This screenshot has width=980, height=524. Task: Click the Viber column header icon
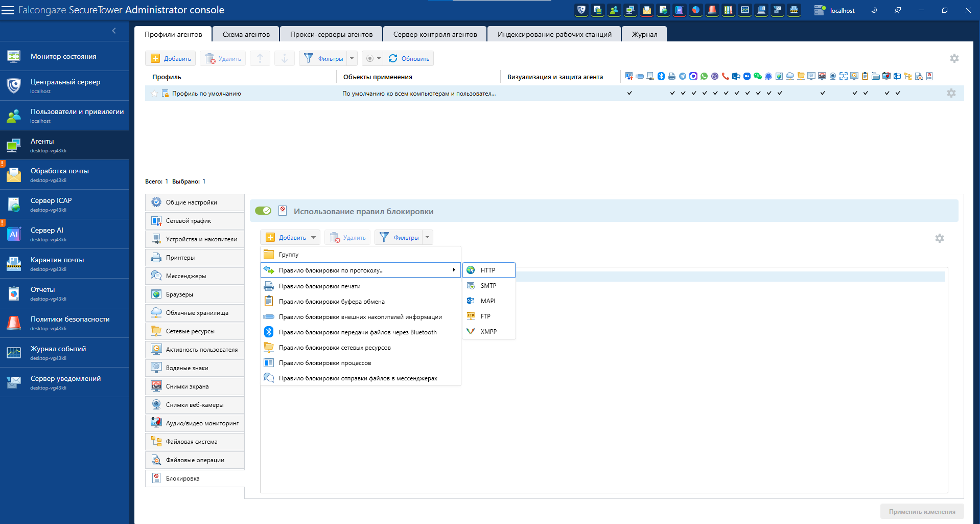tap(715, 76)
